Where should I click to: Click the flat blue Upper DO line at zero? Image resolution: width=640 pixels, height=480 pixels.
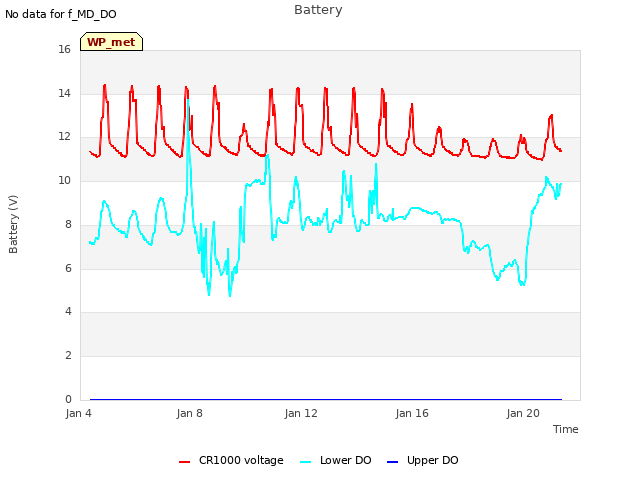[326, 399]
